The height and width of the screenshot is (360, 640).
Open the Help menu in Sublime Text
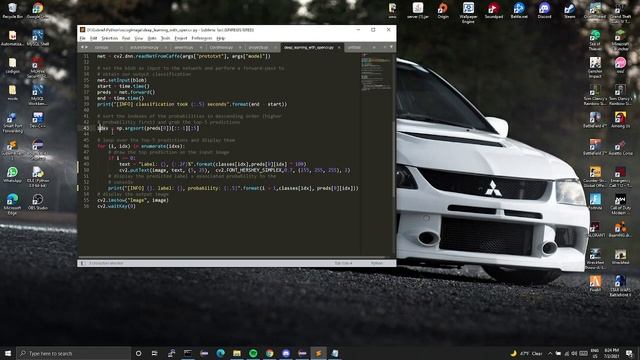coord(221,38)
